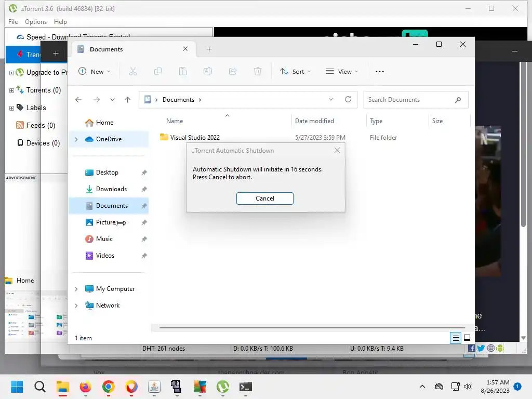Click the Rename icon in Explorer toolbar
The height and width of the screenshot is (399, 532).
(x=208, y=72)
